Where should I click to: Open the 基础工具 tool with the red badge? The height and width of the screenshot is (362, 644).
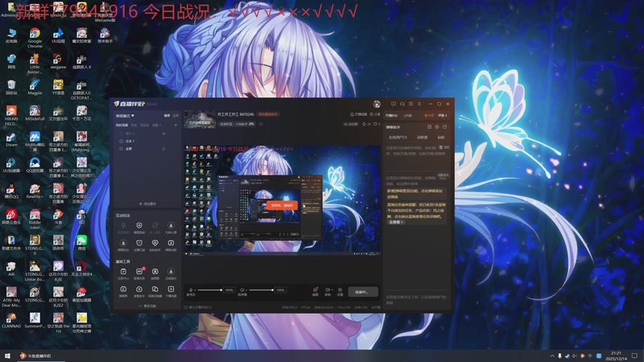[139, 274]
